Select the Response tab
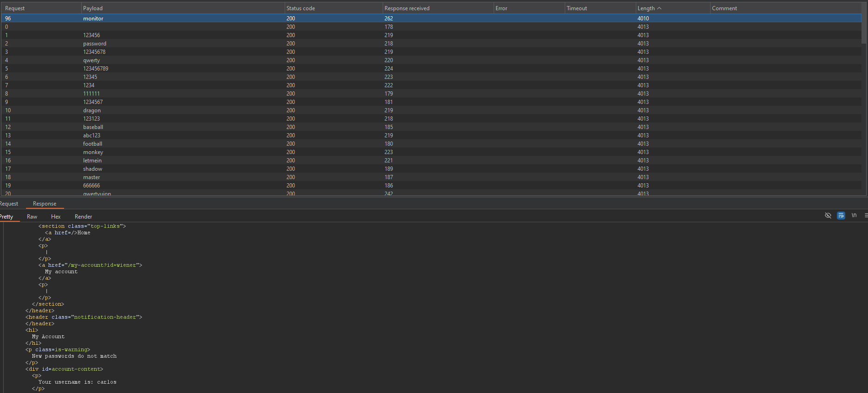 45,204
